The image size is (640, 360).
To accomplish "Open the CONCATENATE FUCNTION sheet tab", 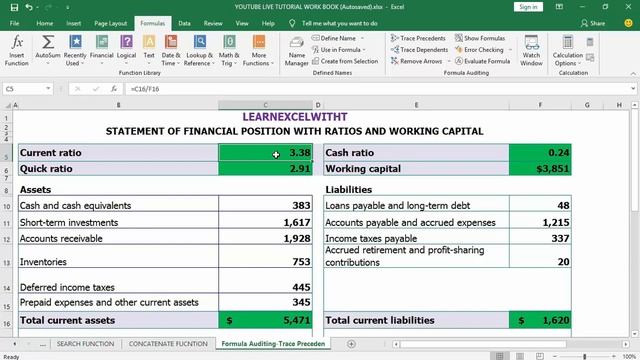I will 168,344.
